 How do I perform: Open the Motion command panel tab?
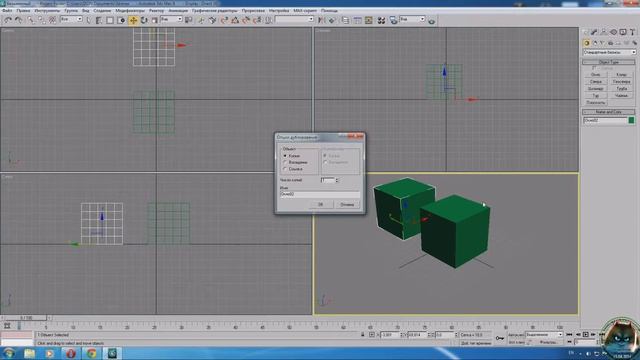click(613, 32)
